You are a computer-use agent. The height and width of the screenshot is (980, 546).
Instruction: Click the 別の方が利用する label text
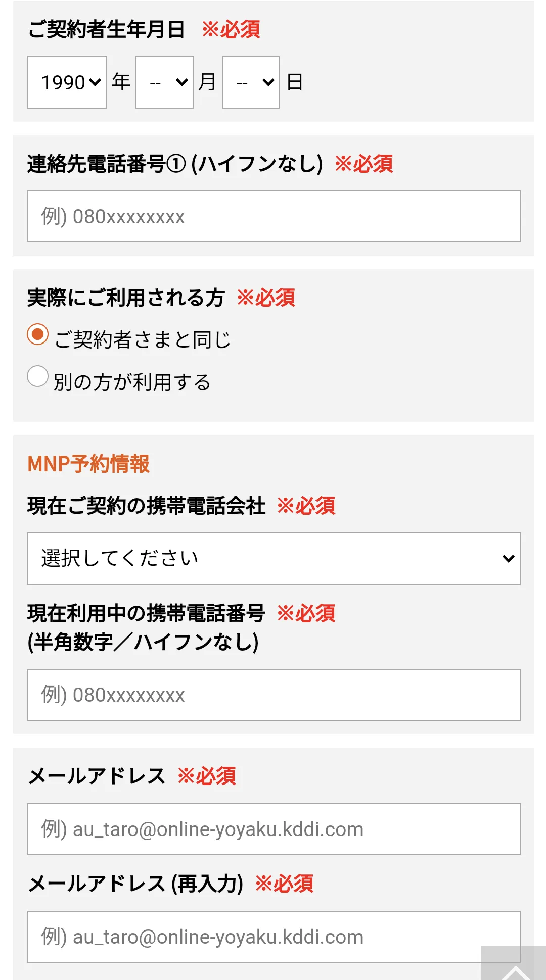tap(132, 382)
